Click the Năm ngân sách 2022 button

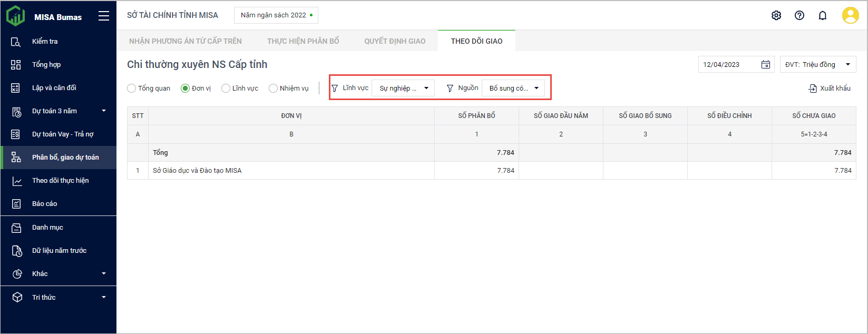tap(276, 15)
